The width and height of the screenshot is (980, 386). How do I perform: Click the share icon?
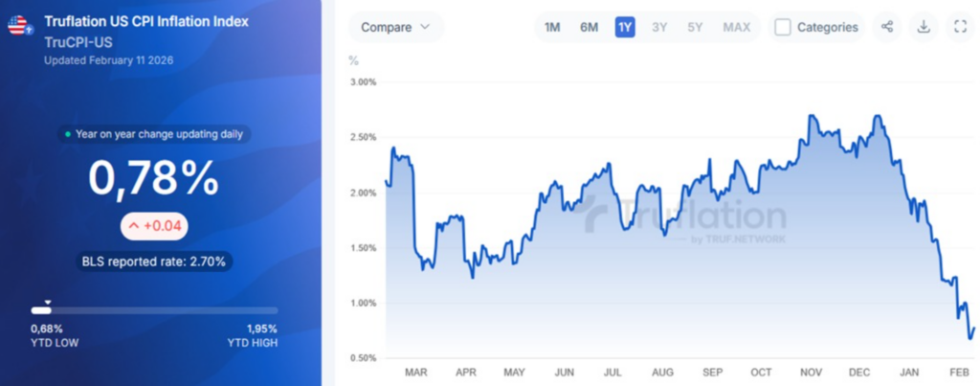(887, 27)
